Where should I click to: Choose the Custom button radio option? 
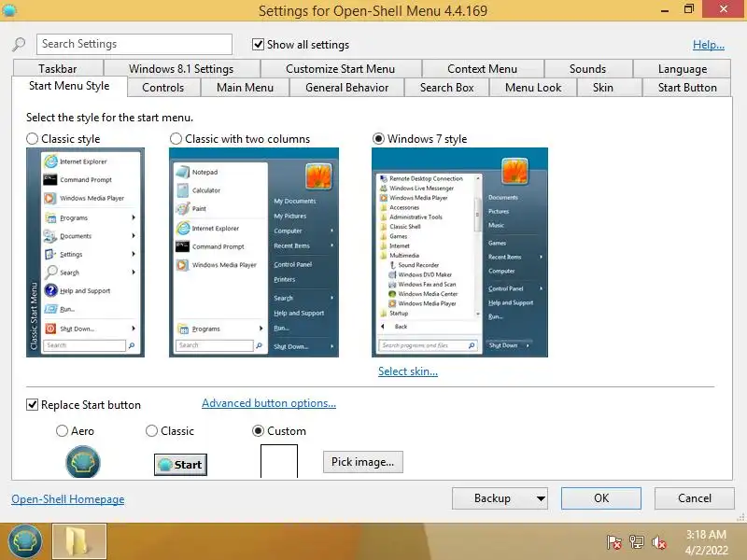pyautogui.click(x=258, y=431)
